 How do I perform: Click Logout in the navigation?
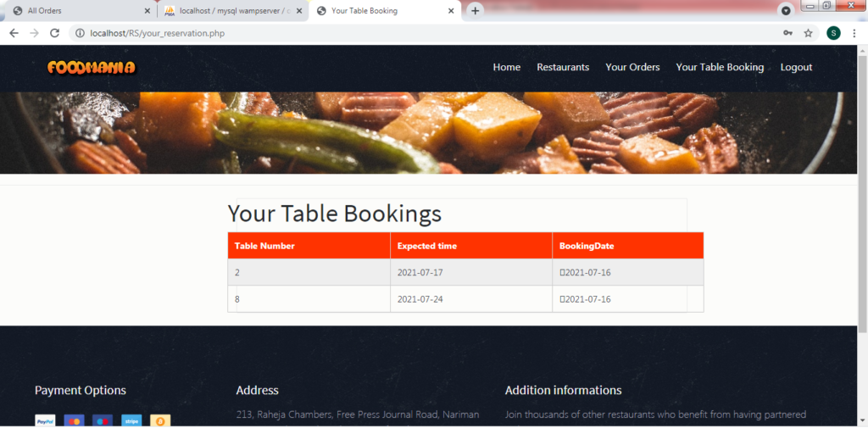point(796,67)
